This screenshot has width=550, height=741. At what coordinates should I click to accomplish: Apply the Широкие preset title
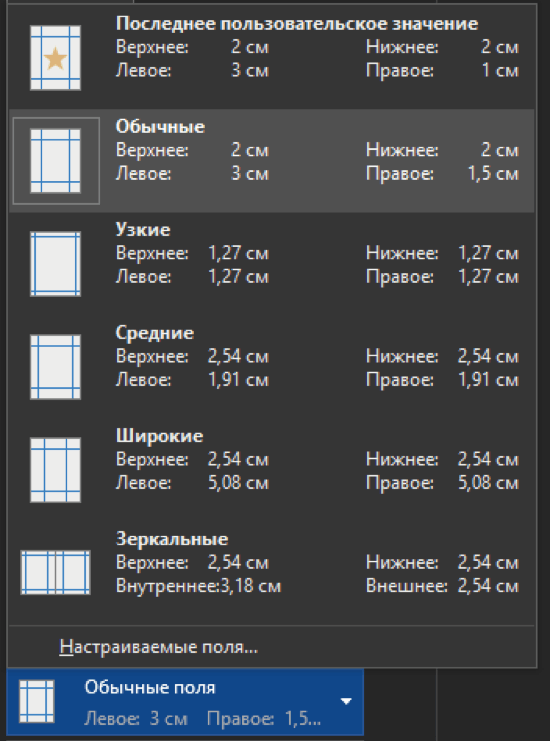tap(159, 435)
